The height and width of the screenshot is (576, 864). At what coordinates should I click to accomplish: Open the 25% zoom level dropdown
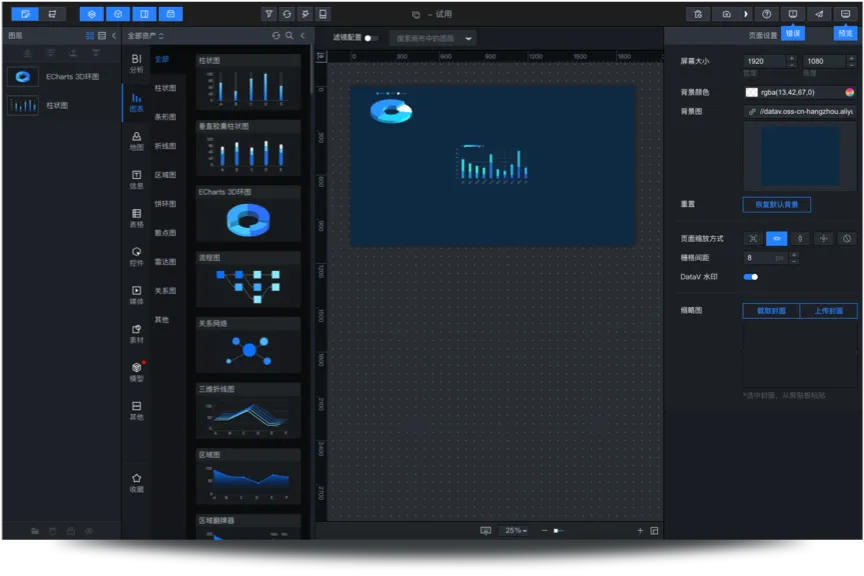pyautogui.click(x=515, y=531)
